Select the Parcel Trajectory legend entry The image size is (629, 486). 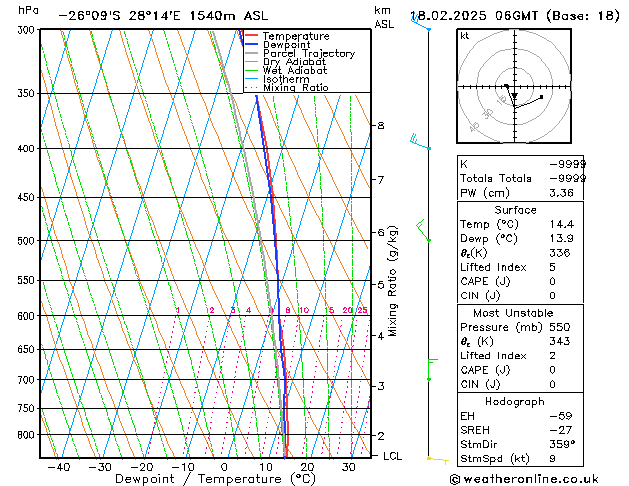tap(308, 54)
